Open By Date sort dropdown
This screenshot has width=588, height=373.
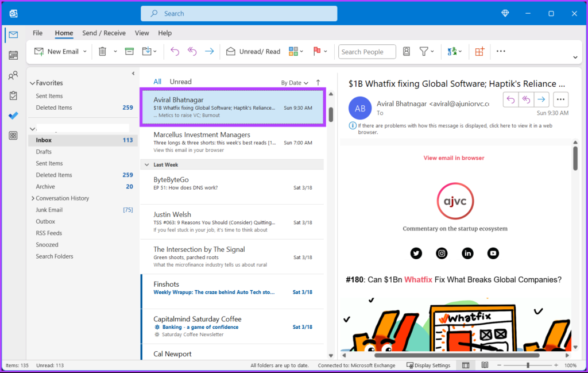[x=295, y=83]
